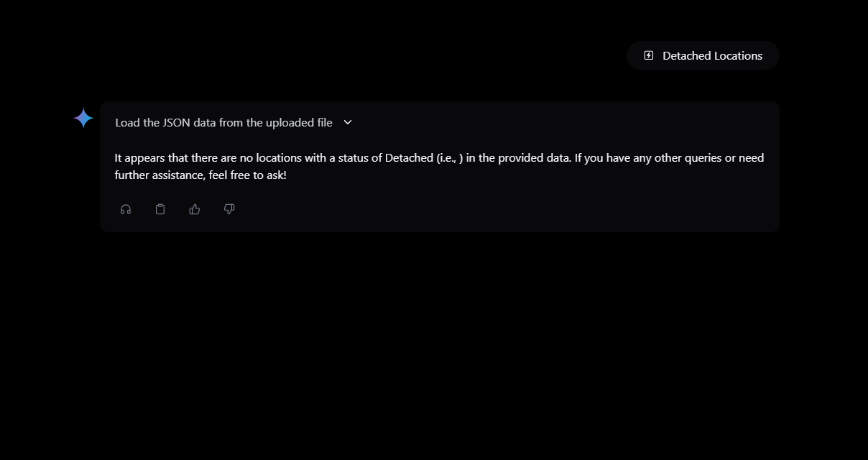Click the headphones listen-aloud icon
The height and width of the screenshot is (460, 868).
(x=126, y=209)
